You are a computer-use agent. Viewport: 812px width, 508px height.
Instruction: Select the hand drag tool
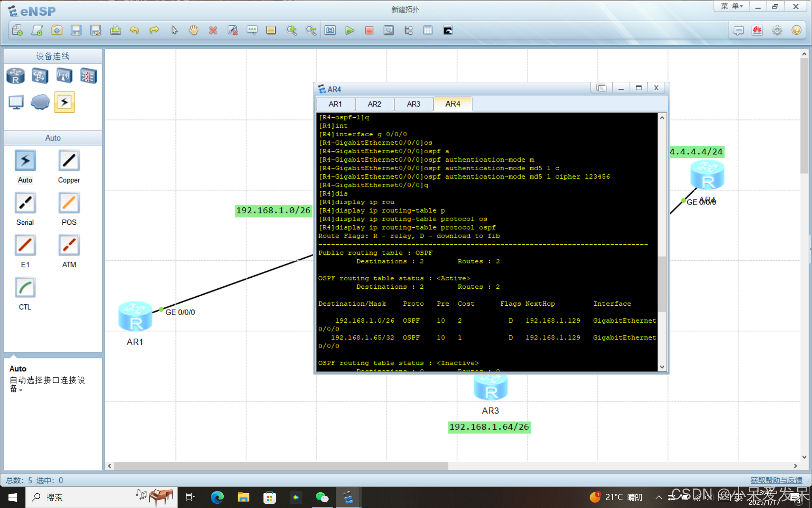(194, 30)
